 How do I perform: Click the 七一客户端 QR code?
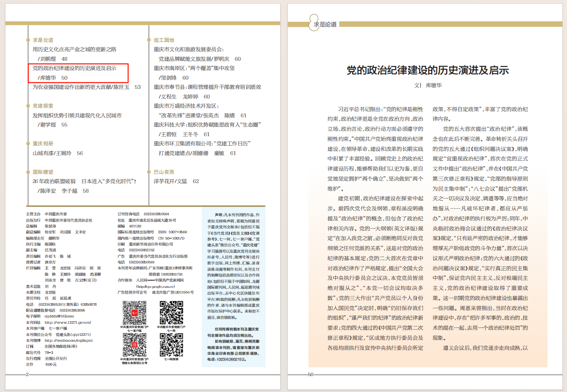[134, 312]
